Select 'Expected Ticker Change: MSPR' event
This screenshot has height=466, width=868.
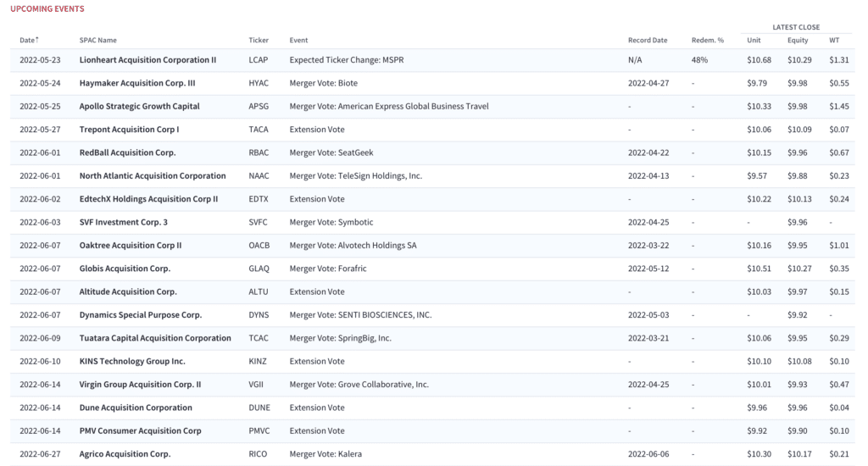(347, 60)
